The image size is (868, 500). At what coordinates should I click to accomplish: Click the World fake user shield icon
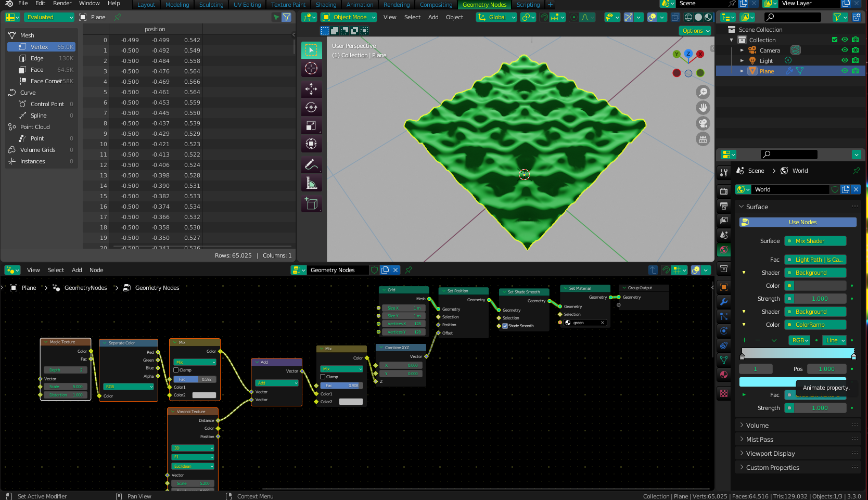(835, 189)
